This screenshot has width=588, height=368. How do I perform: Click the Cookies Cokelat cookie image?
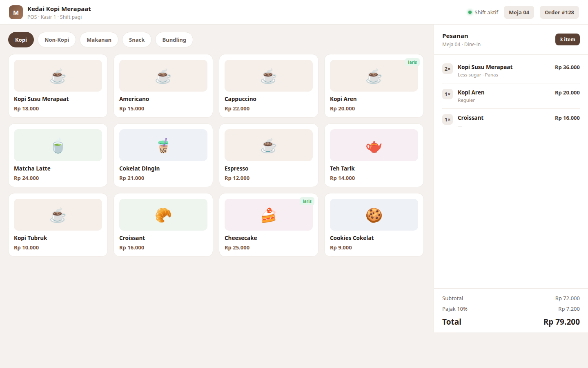374,215
